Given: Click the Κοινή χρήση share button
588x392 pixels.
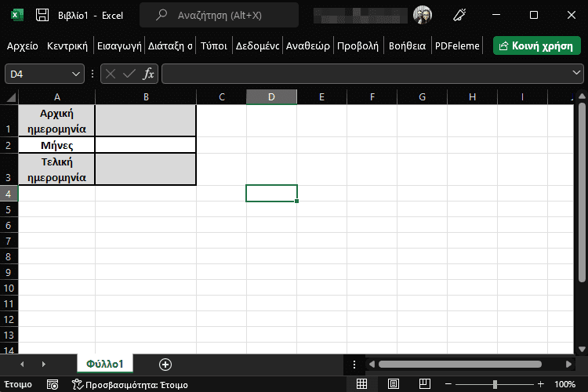Looking at the screenshot, I should coord(537,46).
